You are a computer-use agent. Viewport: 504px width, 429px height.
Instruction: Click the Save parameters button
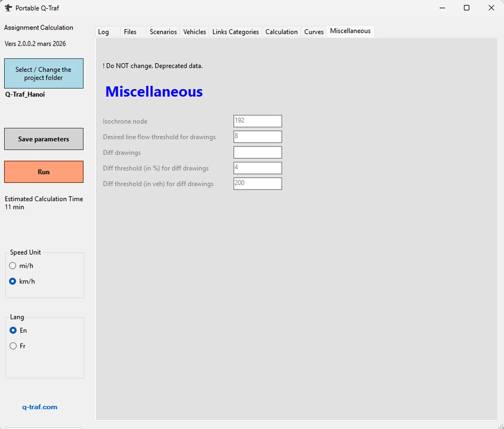pos(44,139)
